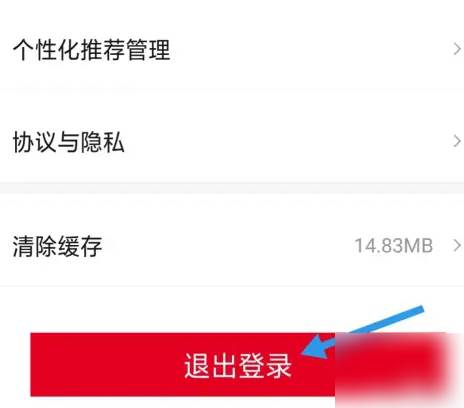Tap the chevron arrow beside 个性化推荐管理
464x408 pixels.
click(x=457, y=49)
